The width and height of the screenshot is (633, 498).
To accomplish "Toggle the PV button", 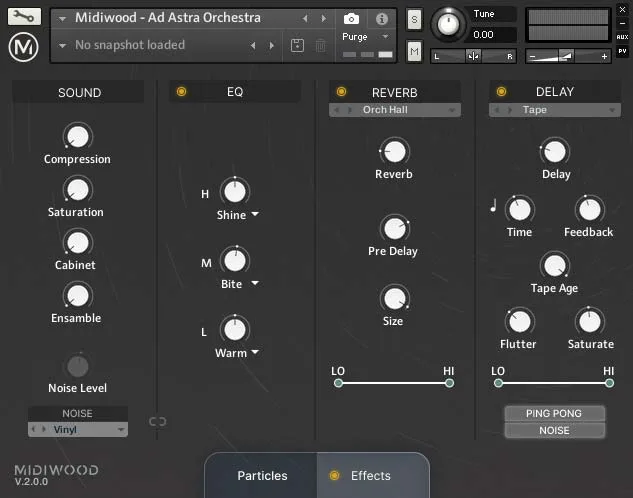I will [623, 51].
